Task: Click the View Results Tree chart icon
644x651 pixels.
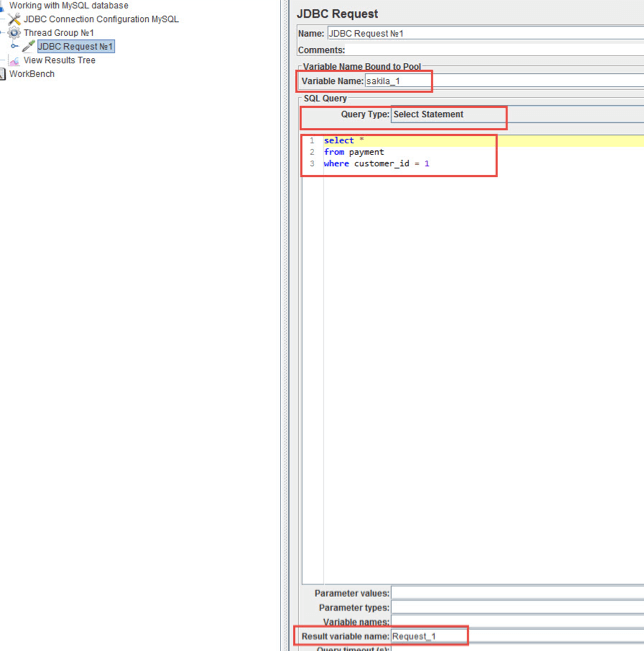Action: [14, 61]
